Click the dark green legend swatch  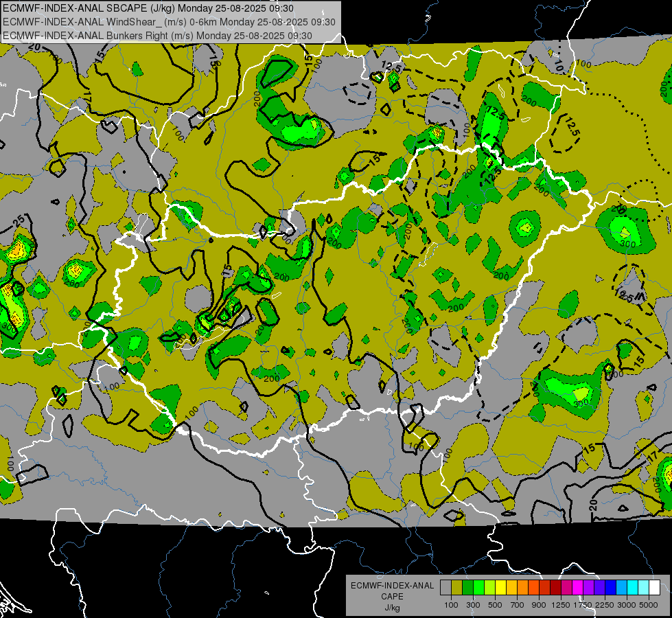468,588
